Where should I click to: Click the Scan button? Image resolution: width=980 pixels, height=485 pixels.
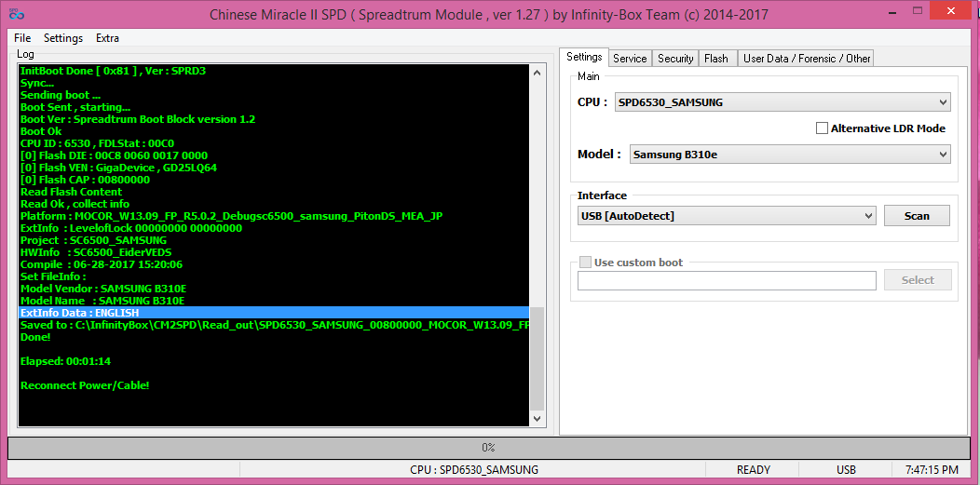tap(917, 216)
